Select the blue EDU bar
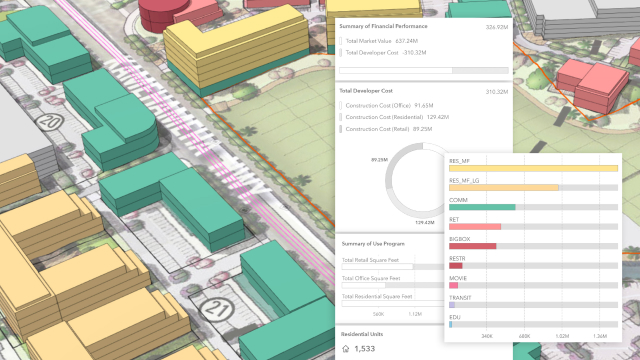Image resolution: width=640 pixels, height=360 pixels. tap(451, 324)
